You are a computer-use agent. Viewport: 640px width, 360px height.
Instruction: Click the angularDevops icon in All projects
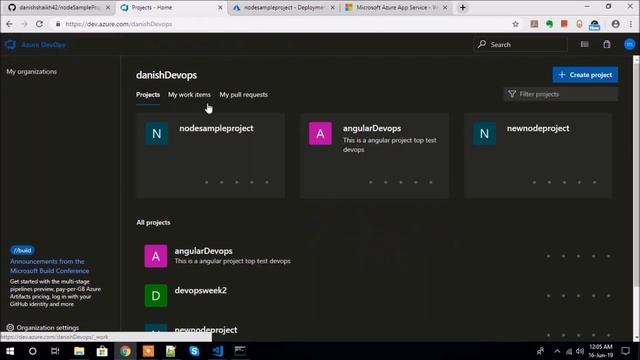click(156, 256)
